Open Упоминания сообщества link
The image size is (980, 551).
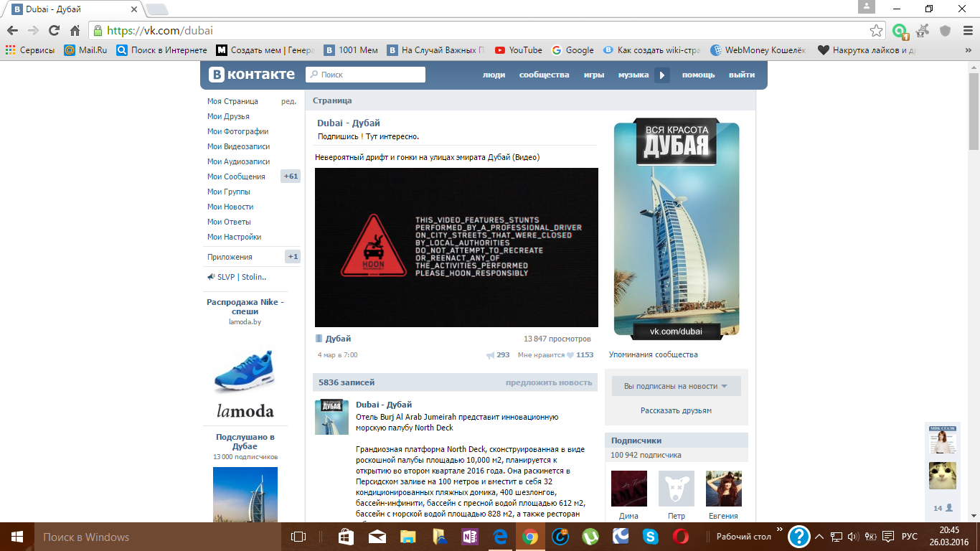pos(653,354)
